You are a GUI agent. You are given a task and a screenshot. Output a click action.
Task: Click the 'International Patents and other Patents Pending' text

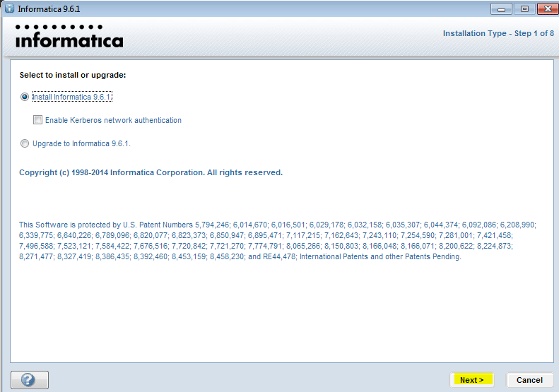(x=380, y=256)
